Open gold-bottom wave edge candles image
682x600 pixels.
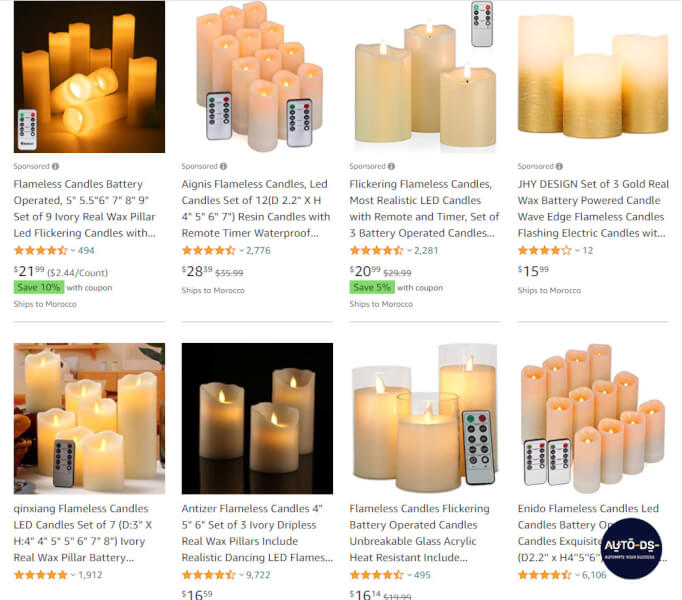click(593, 77)
